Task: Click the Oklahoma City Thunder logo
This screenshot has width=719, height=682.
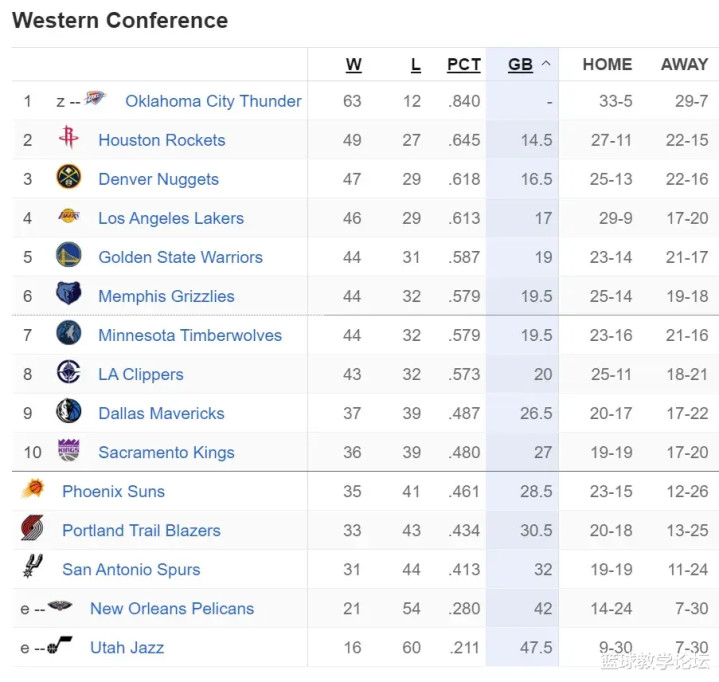Action: click(95, 98)
